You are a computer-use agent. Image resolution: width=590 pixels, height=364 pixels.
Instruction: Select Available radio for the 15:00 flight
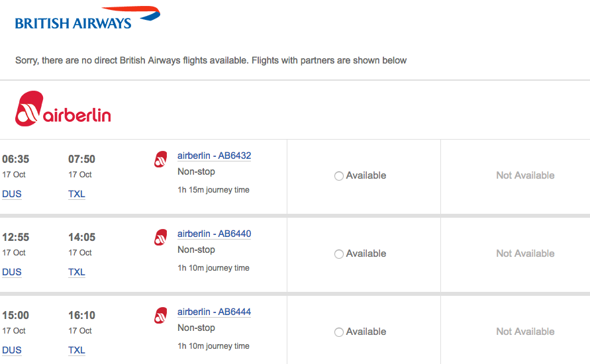[339, 332]
